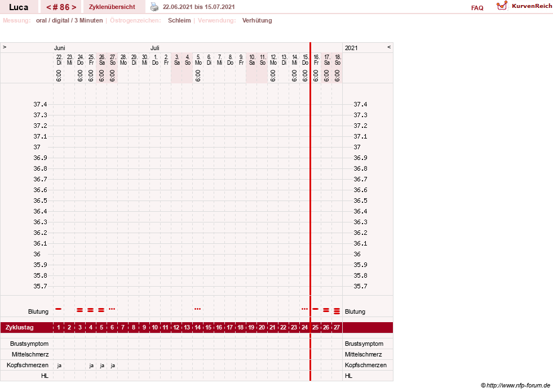Viewport: 553px width, 392px height.
Task: Click the date header '5. Mo'
Action: (x=198, y=60)
